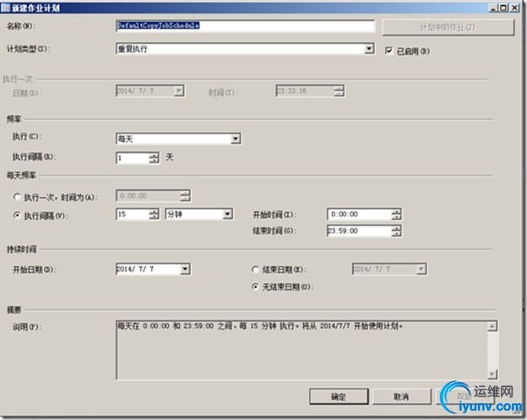Select the 执行间隔 daily frequency radio button
527x420 pixels.
pyautogui.click(x=17, y=215)
